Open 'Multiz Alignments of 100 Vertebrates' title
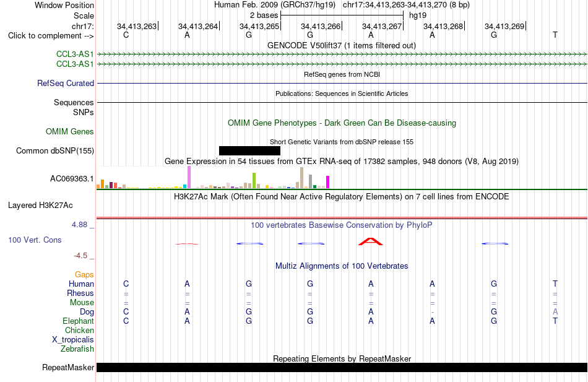 [x=342, y=266]
